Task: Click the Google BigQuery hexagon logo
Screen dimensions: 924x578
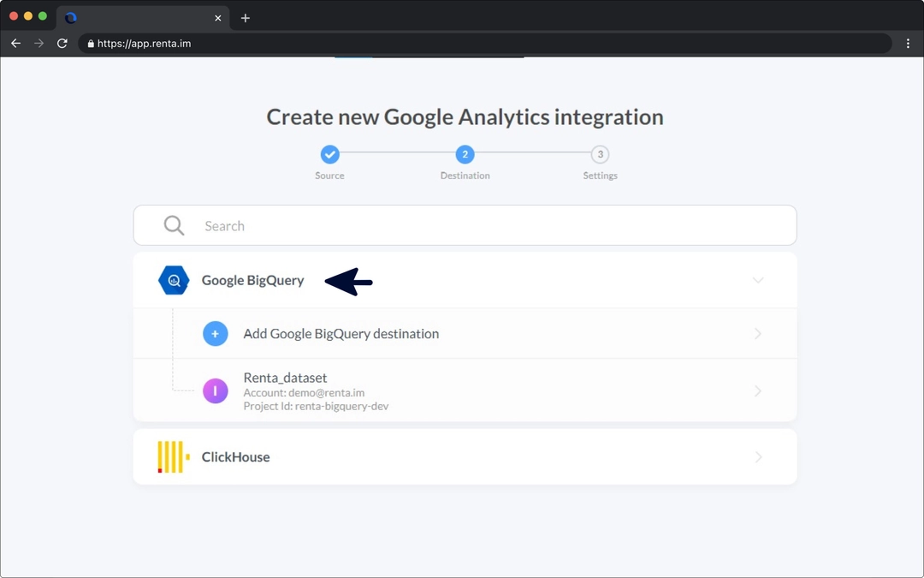Action: (x=174, y=280)
